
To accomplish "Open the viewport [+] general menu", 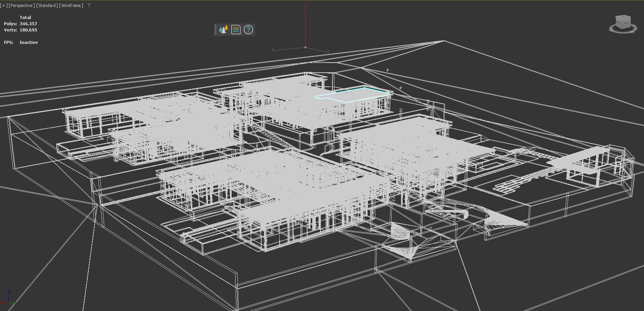I will [x=4, y=5].
